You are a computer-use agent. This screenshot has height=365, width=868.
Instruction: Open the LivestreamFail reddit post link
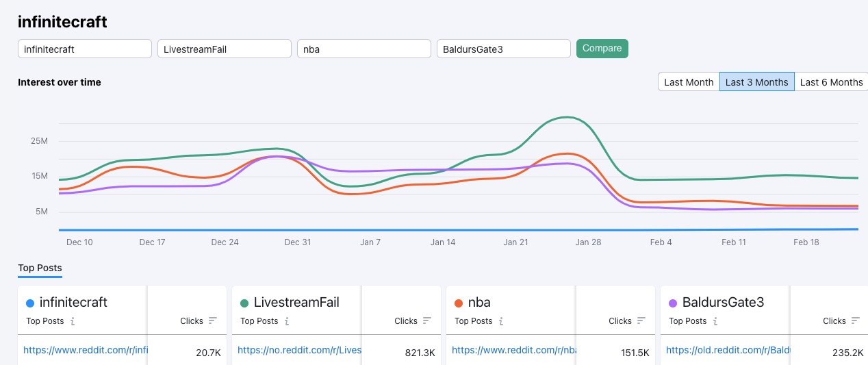pyautogui.click(x=299, y=350)
